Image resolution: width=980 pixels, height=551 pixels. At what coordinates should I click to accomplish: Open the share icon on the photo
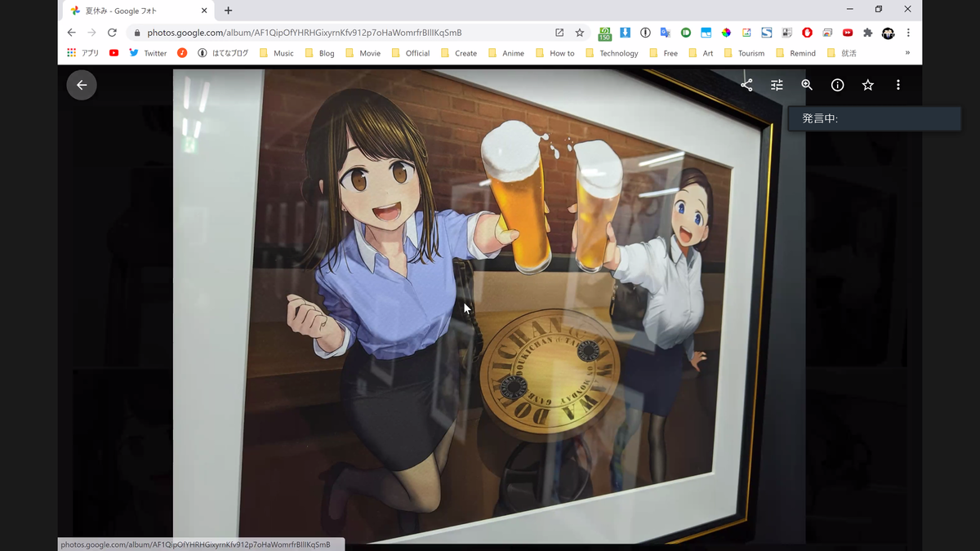tap(746, 85)
